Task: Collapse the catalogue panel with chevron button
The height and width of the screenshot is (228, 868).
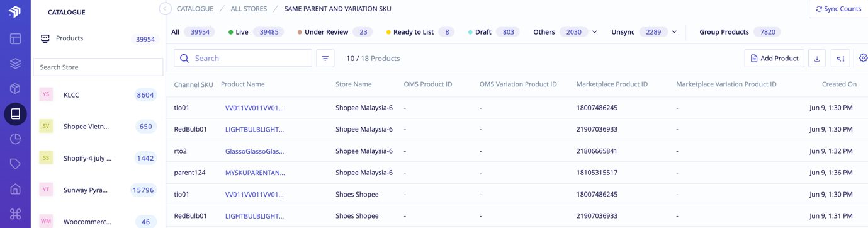Action: [165, 9]
